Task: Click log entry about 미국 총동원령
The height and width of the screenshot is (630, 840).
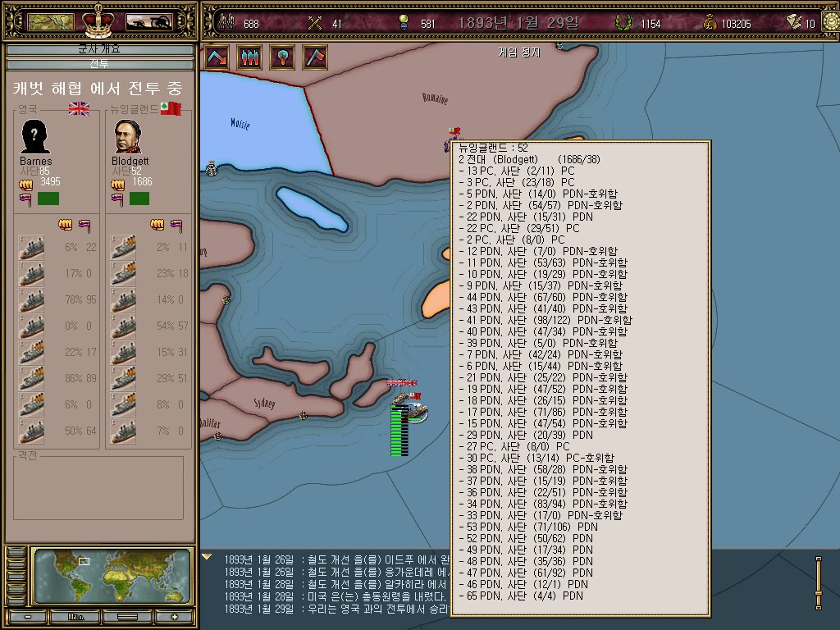Action: [336, 596]
